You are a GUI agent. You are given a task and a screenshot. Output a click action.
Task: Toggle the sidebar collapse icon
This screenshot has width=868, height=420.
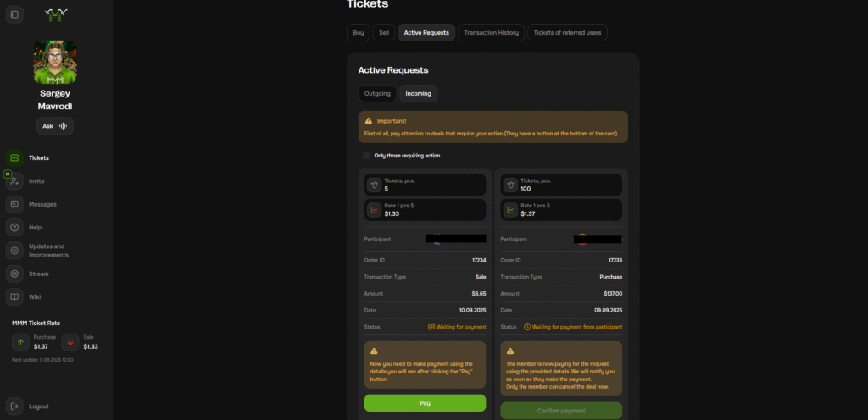pos(14,14)
